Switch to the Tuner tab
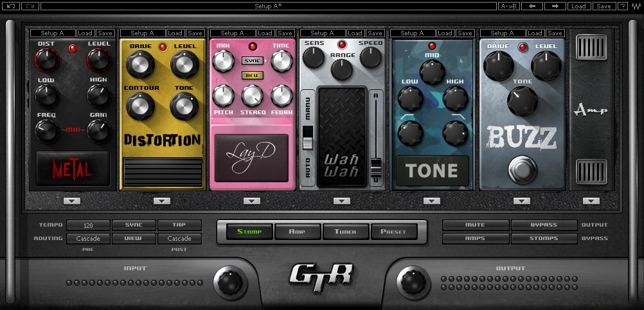 pos(345,232)
